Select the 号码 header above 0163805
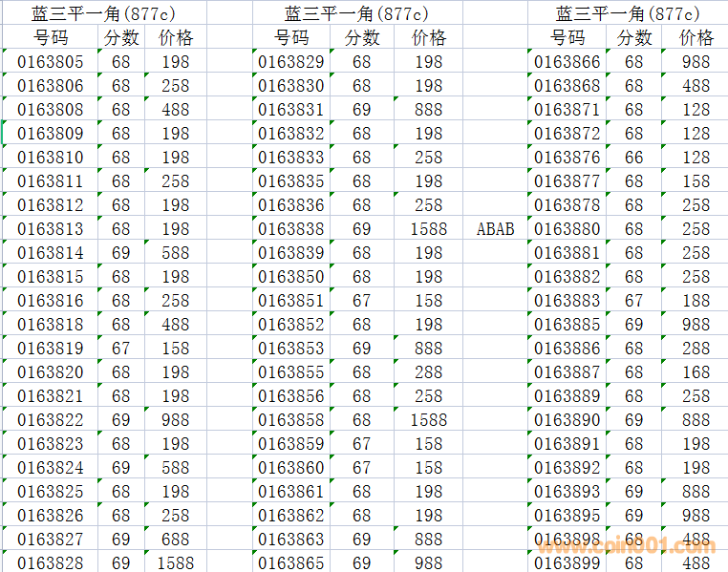This screenshot has height=572, width=728. coord(50,38)
